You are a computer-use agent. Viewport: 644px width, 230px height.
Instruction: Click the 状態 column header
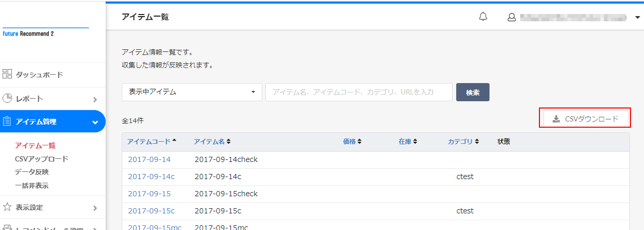pos(504,141)
